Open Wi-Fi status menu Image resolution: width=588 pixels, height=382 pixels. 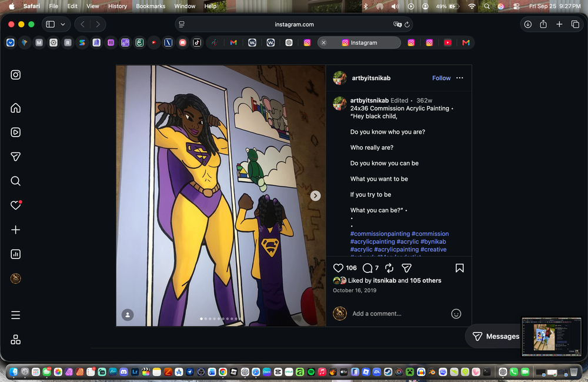coord(472,6)
